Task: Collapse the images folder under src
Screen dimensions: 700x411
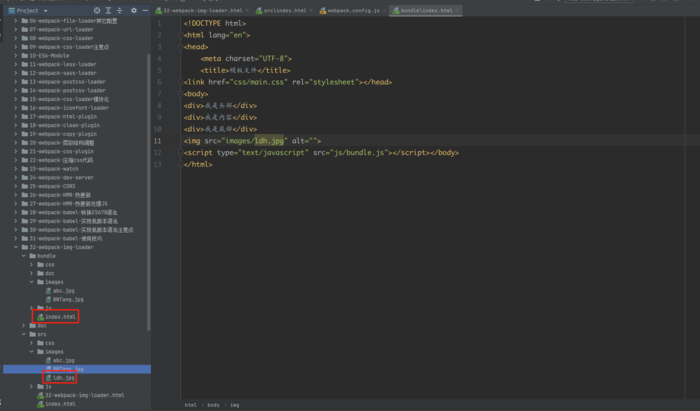Action: (32, 351)
